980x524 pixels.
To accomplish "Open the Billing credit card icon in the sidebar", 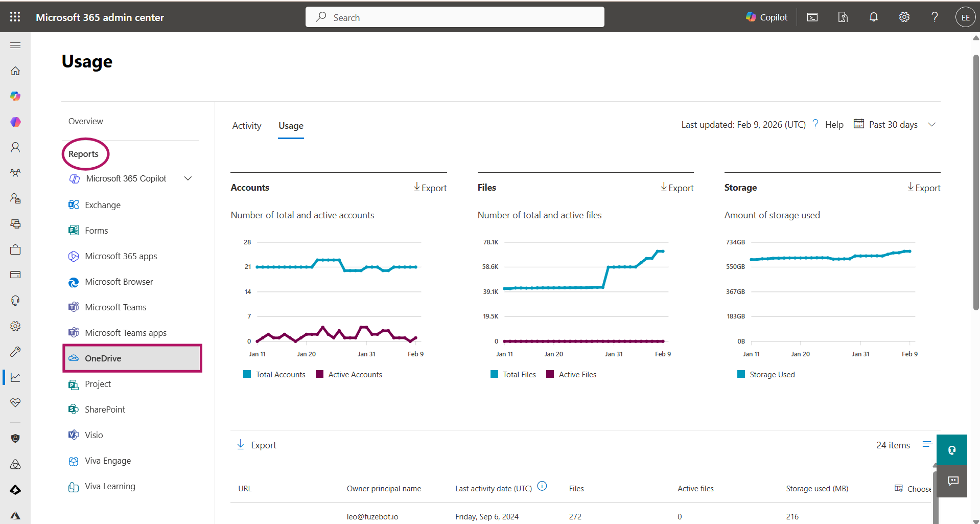I will point(15,275).
